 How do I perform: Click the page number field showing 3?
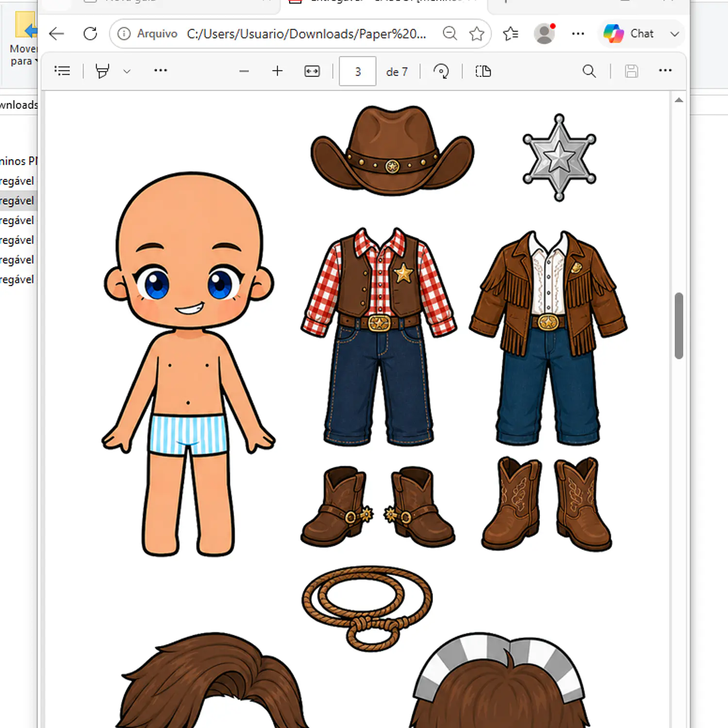(358, 71)
